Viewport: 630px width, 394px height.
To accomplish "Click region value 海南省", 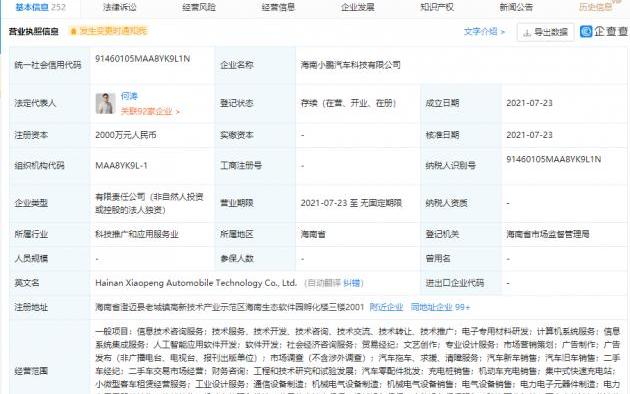I will coord(313,234).
